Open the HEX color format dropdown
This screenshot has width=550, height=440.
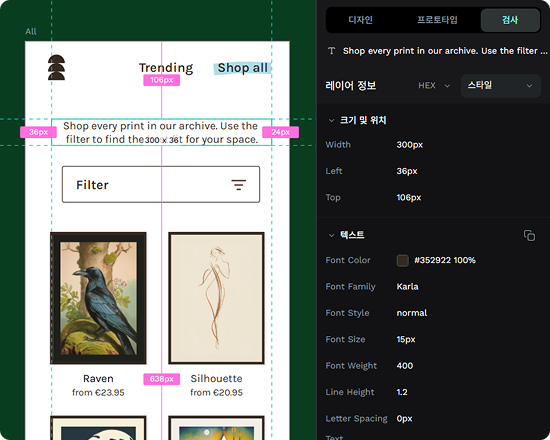tap(434, 86)
